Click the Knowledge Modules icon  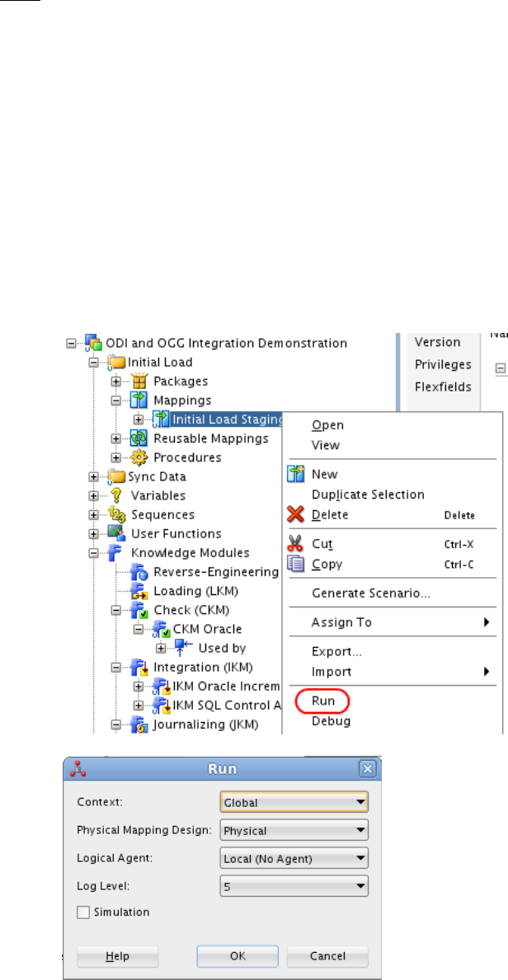click(x=115, y=553)
